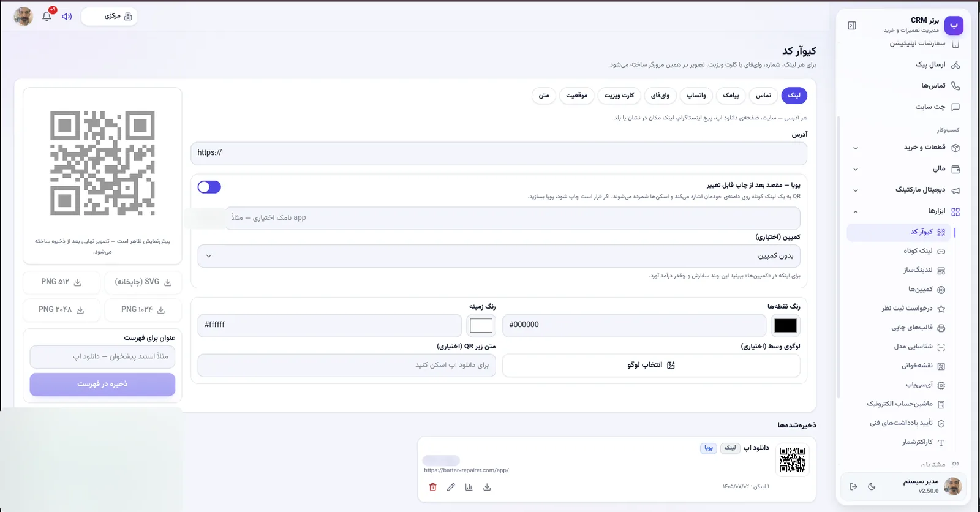Click the https:// address field
Viewport: 980px width, 512px height.
click(x=499, y=153)
